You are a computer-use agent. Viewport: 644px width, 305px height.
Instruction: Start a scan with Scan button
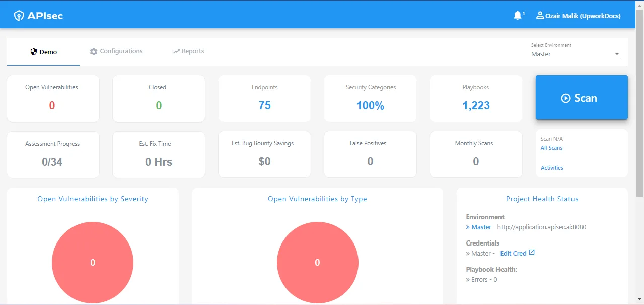coord(582,98)
